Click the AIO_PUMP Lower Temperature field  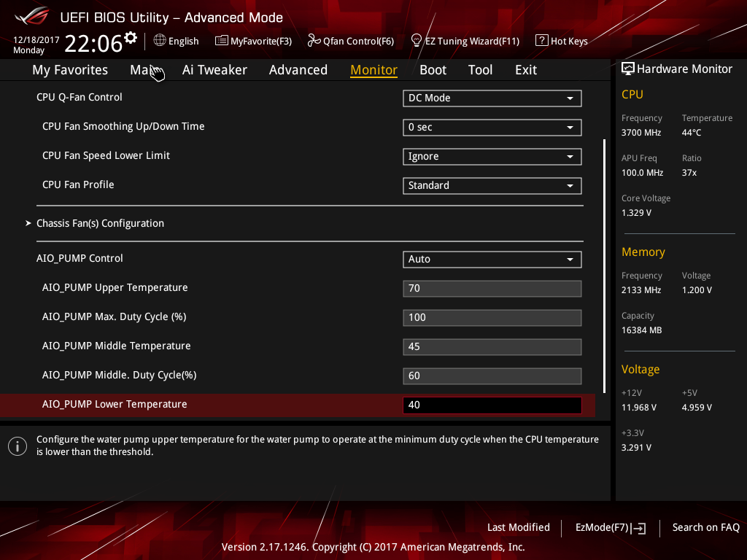coord(492,405)
